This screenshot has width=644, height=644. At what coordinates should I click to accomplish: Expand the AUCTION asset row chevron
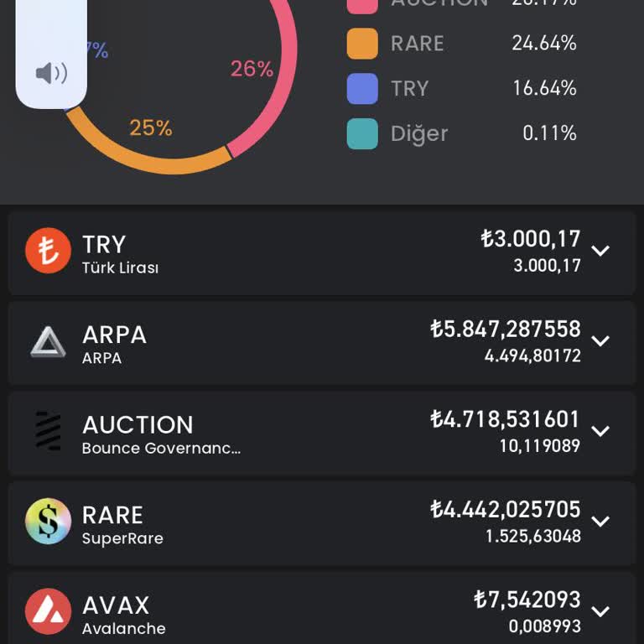point(600,431)
